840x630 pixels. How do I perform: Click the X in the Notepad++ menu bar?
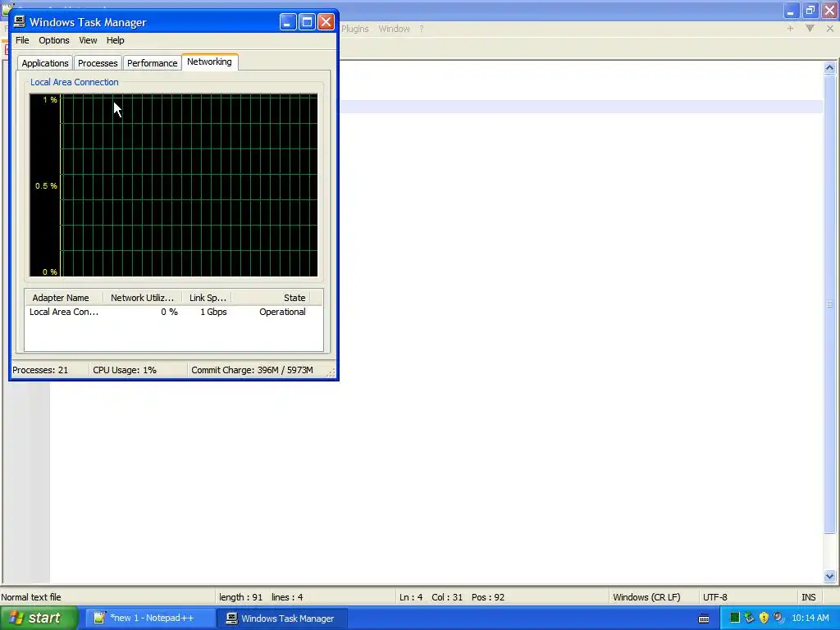tap(830, 29)
